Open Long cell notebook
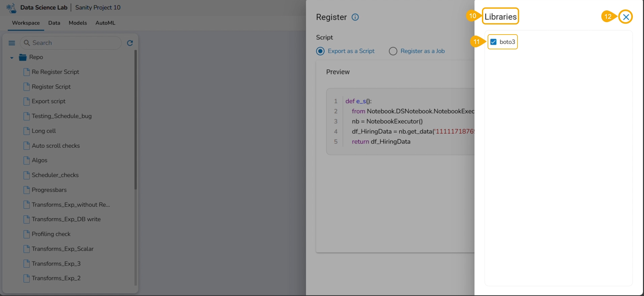This screenshot has height=296, width=644. 44,131
